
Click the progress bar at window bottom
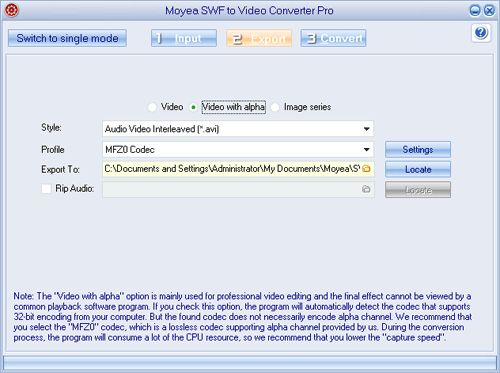coord(250,362)
